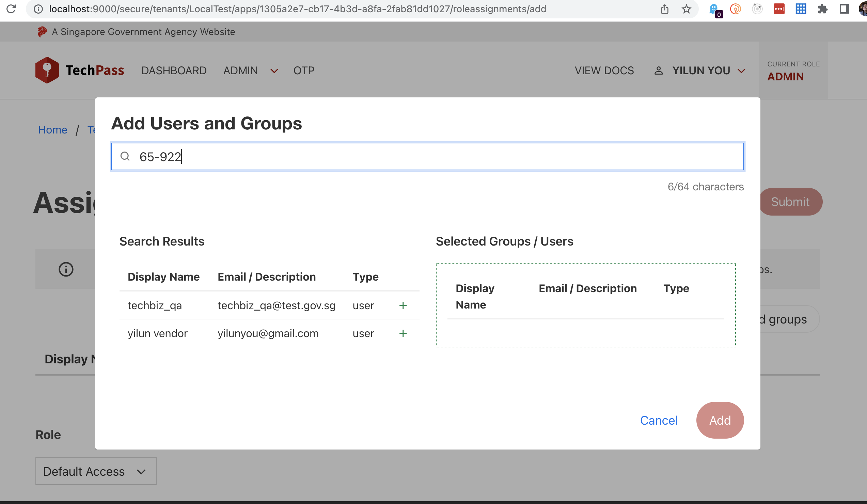Open the browser extensions puzzle icon

coord(822,9)
